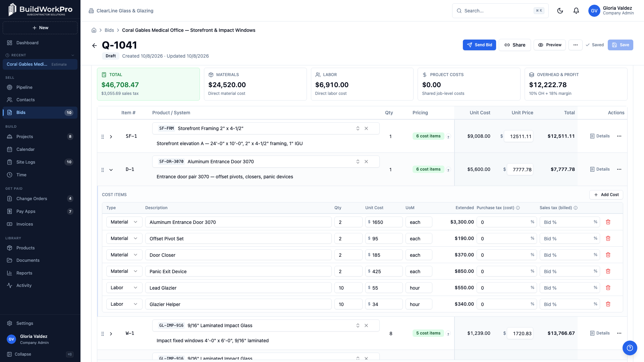Viewport: 644px width, 362px height.
Task: Open Details for the W-1 row
Action: tap(600, 333)
